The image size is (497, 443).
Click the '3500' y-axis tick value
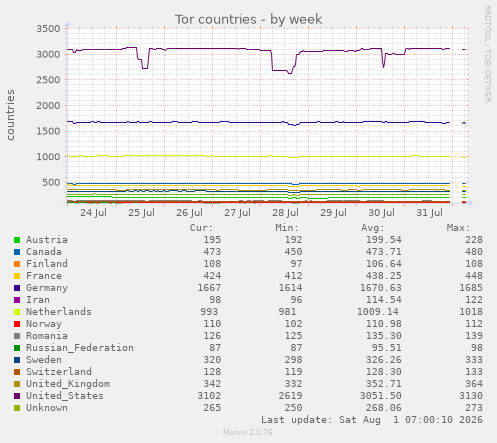coord(48,29)
